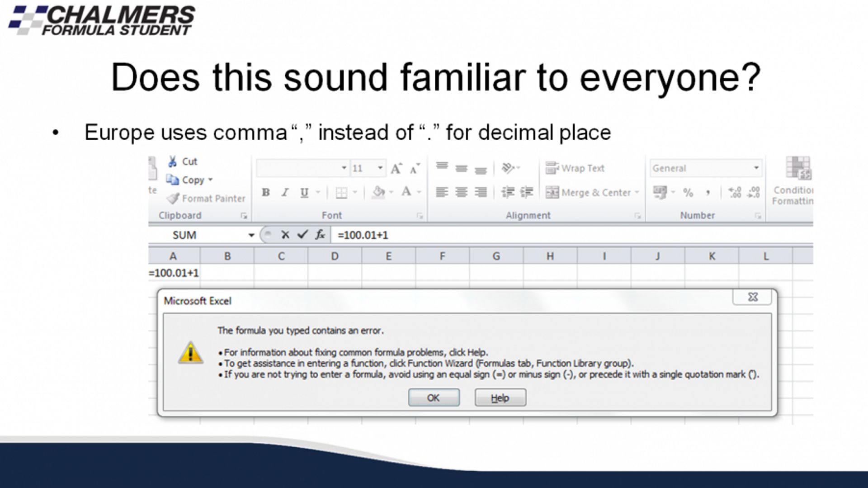The image size is (868, 488).
Task: Open the Name Box dropdown arrow
Action: tap(251, 235)
